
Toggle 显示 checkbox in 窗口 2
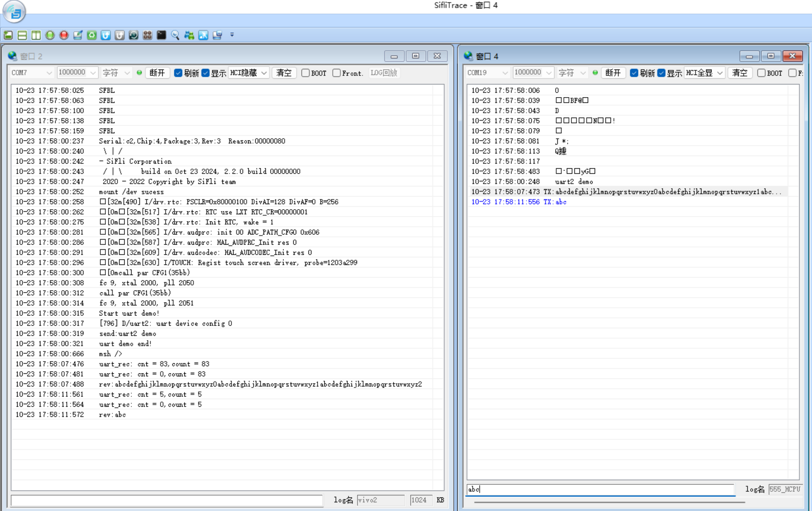pyautogui.click(x=206, y=73)
